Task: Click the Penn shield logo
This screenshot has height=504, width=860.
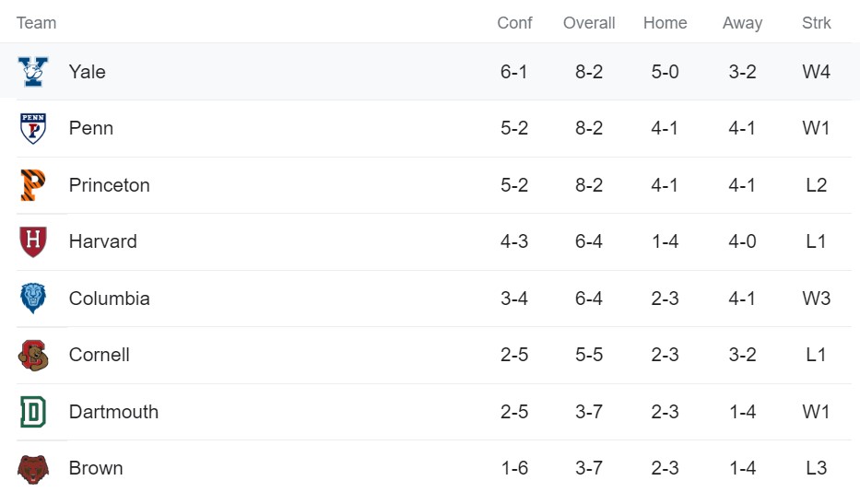Action: (x=33, y=128)
